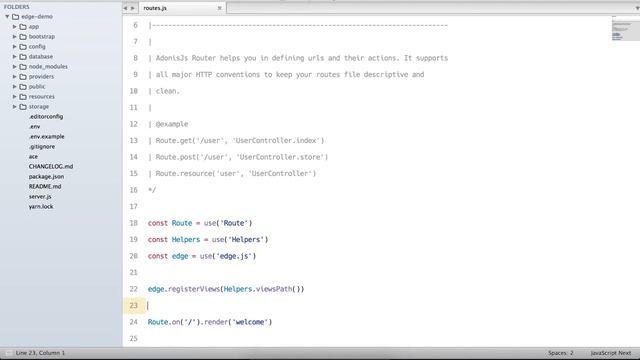Click the app folder icon

[23, 27]
